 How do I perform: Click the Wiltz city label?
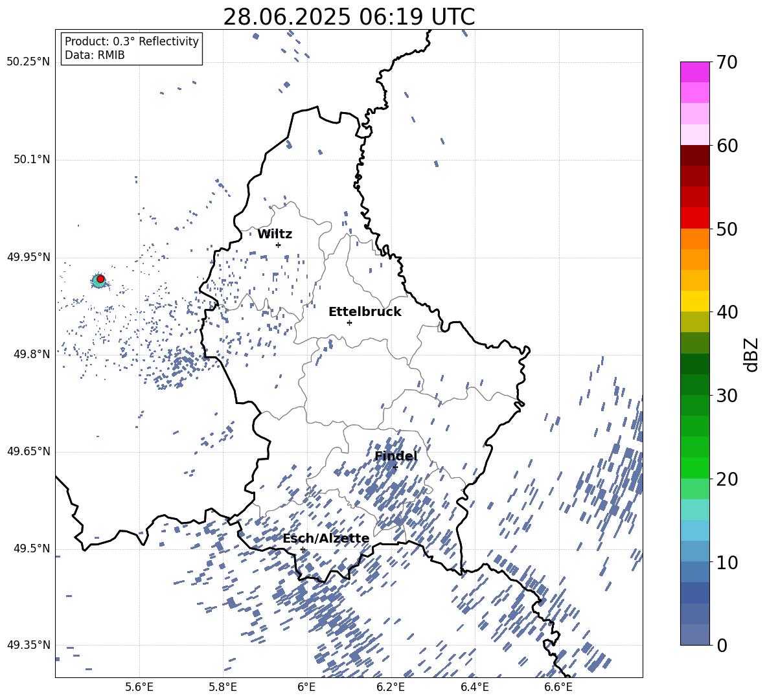pyautogui.click(x=275, y=234)
